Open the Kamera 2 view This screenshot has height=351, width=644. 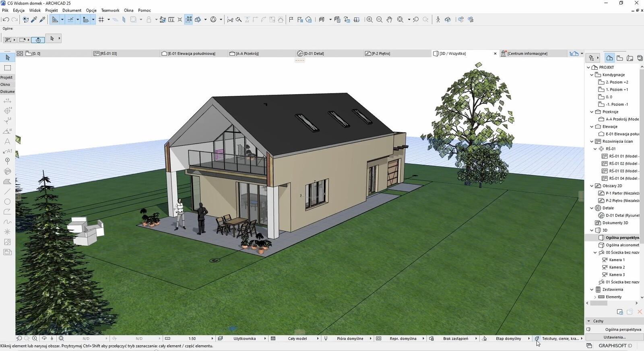pos(617,267)
